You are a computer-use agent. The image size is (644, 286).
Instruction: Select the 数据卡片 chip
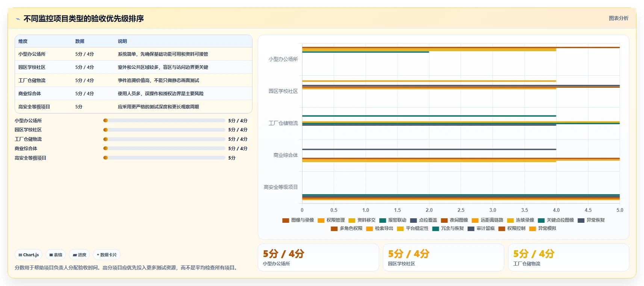click(107, 255)
